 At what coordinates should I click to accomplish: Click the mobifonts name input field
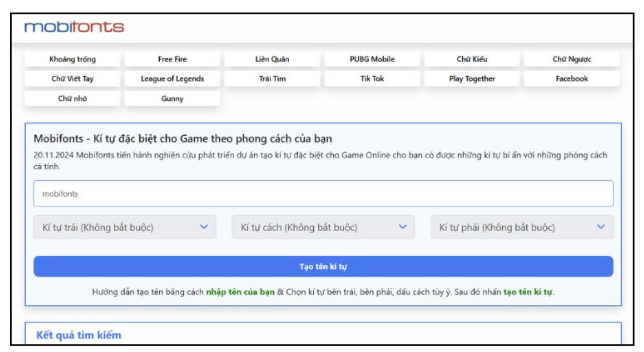coord(323,194)
